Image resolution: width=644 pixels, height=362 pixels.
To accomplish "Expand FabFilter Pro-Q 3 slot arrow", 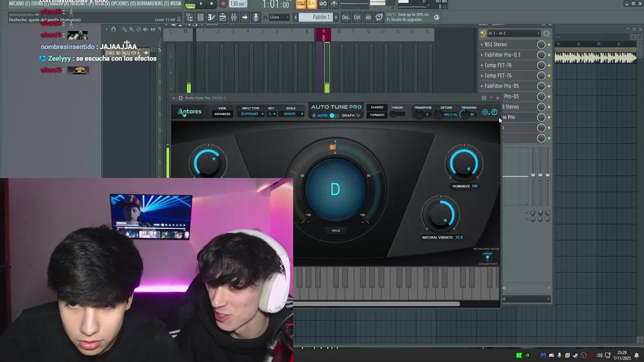I will point(482,55).
